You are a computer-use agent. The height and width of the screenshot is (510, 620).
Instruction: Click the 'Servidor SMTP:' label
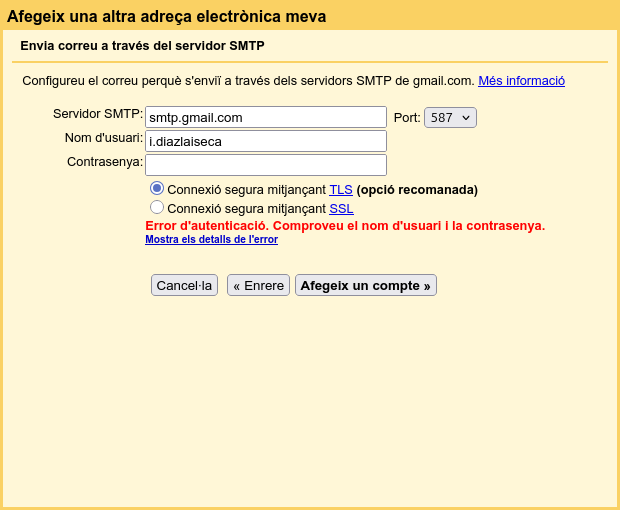(98, 114)
